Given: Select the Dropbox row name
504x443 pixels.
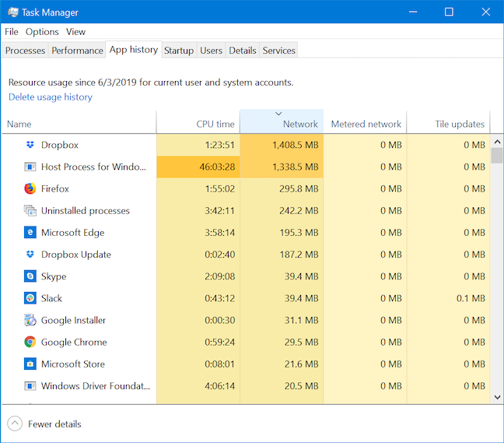Looking at the screenshot, I should pyautogui.click(x=60, y=145).
